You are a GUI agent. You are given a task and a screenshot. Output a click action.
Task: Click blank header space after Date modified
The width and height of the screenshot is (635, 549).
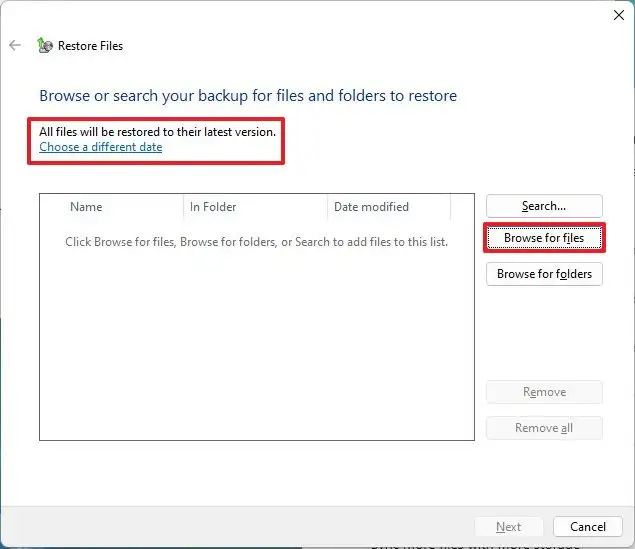(462, 207)
